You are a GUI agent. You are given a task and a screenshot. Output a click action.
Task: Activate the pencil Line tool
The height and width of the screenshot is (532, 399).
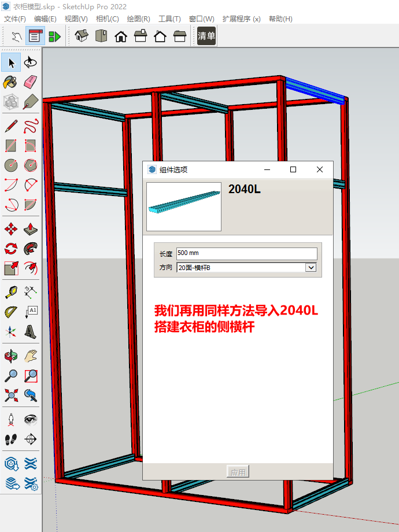[x=10, y=125]
